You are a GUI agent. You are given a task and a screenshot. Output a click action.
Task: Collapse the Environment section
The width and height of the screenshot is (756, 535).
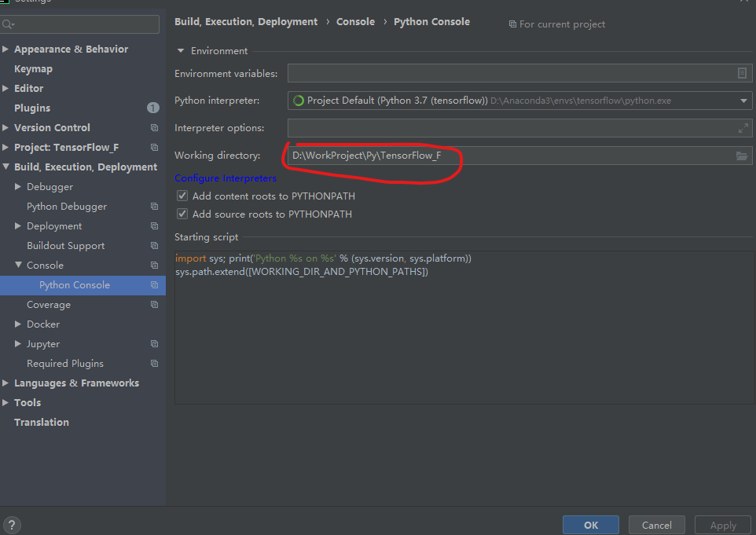point(181,50)
